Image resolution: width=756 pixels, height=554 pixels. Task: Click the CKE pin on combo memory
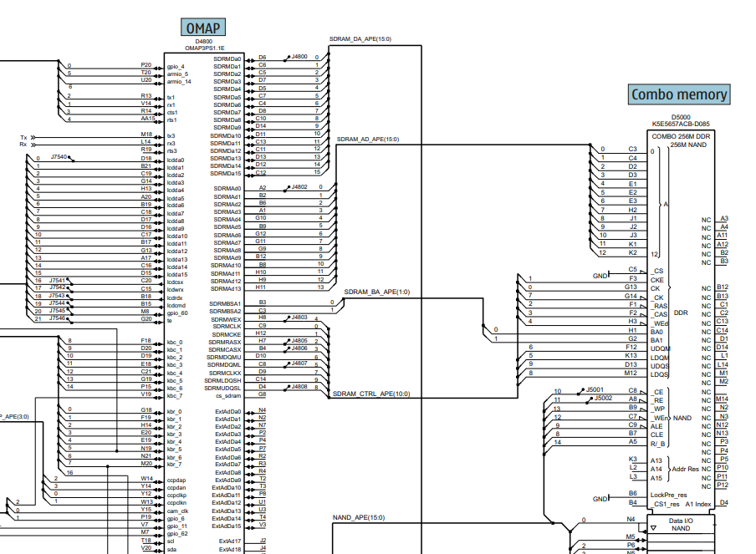pyautogui.click(x=657, y=280)
